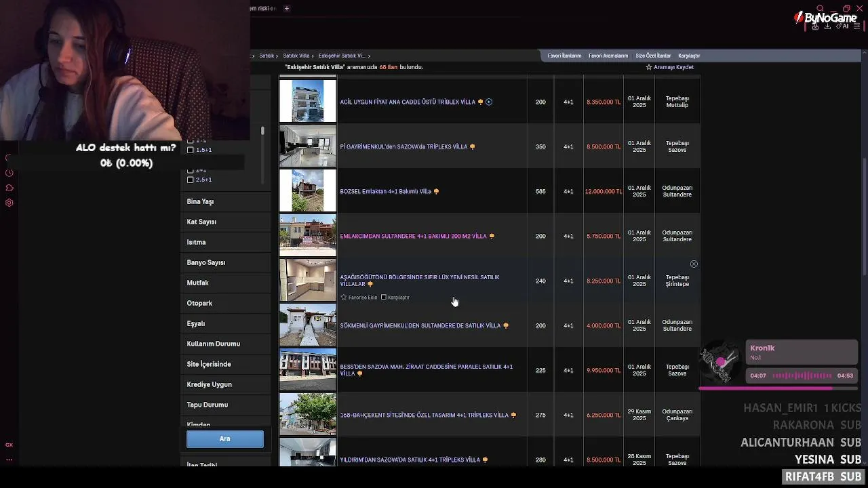This screenshot has width=868, height=488.
Task: Click the blue Ara search button
Action: (x=225, y=439)
